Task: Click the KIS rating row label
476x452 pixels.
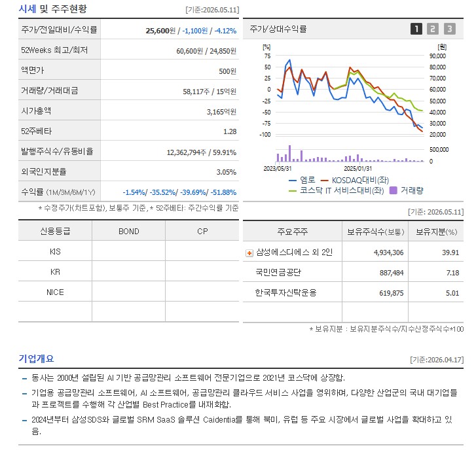Action: coord(55,251)
